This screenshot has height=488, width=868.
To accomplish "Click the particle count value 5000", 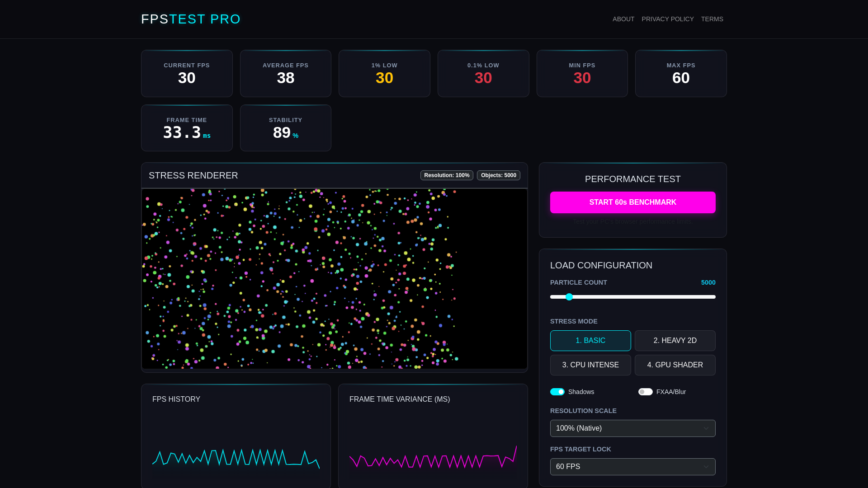I will pos(708,282).
